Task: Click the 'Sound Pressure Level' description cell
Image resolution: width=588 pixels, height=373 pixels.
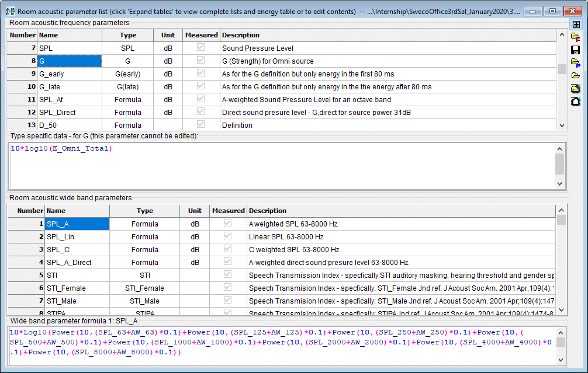Action: tap(388, 48)
